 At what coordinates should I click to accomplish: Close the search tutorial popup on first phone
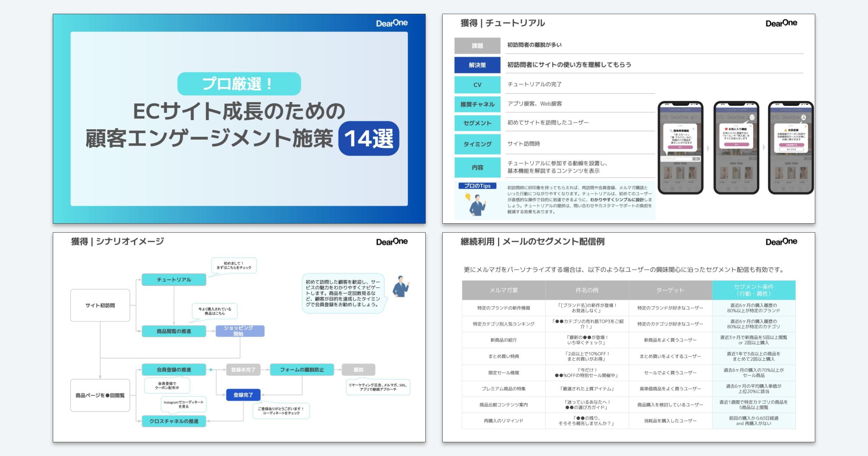[693, 129]
